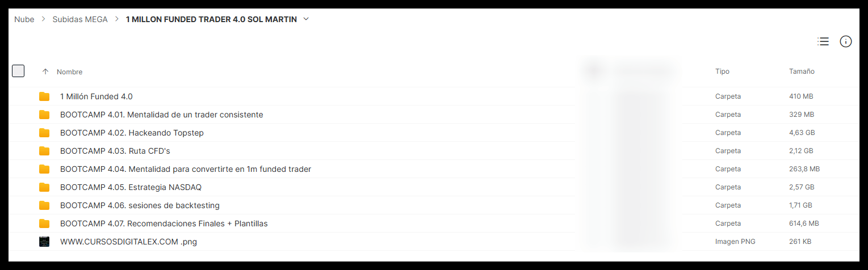Go to Subidas MEGA in breadcrumb
This screenshot has height=270, width=868.
80,19
